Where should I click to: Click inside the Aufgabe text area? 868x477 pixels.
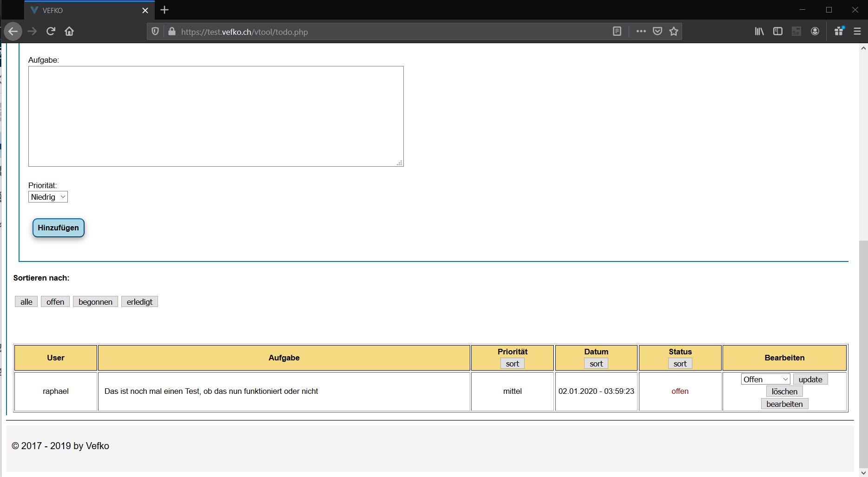pyautogui.click(x=216, y=116)
